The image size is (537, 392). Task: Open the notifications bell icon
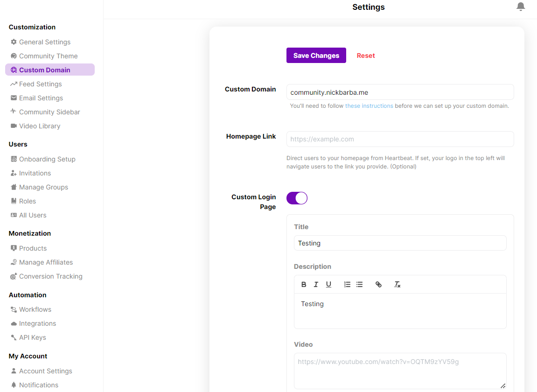click(521, 7)
